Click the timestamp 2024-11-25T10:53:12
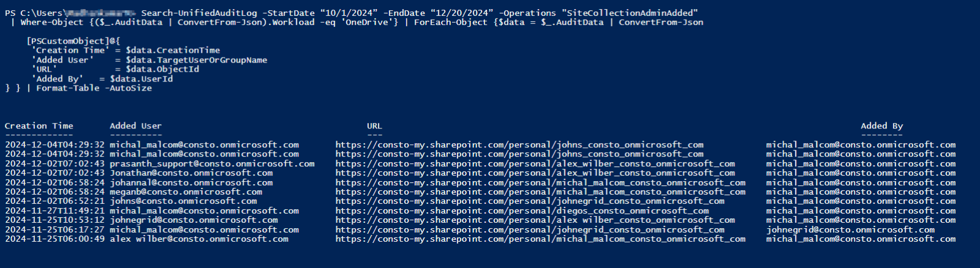The height and width of the screenshot is (268, 980). pos(55,220)
